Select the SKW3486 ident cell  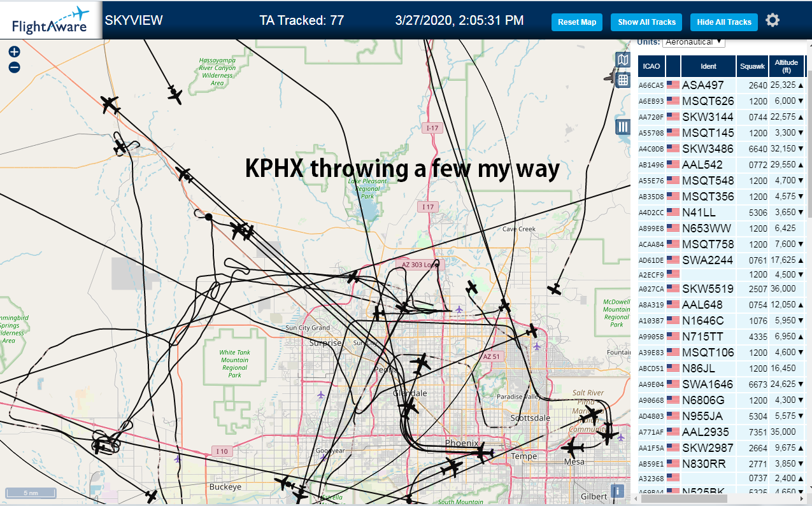coord(708,148)
